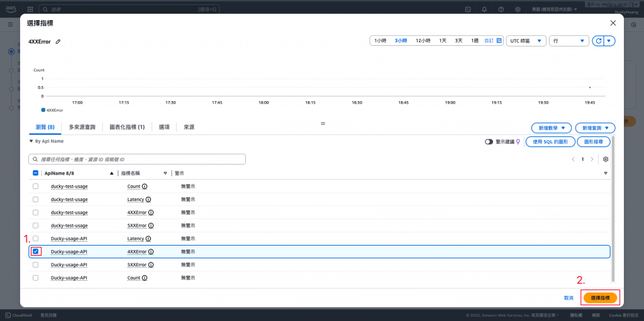Open the 新增查詢 dropdown
Viewport: 644px width, 321px height.
(x=596, y=128)
